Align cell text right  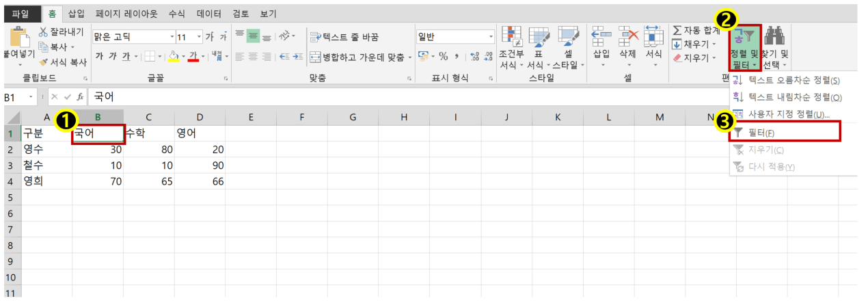(267, 57)
